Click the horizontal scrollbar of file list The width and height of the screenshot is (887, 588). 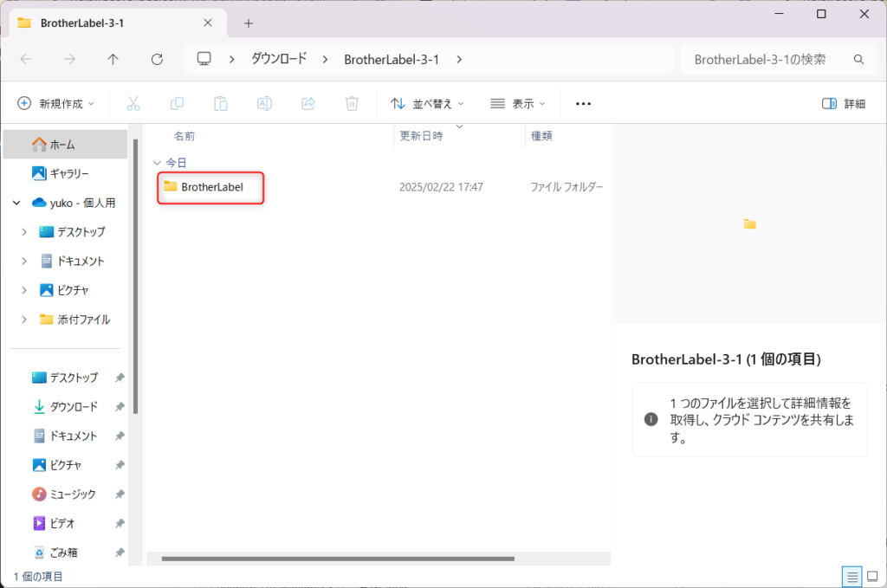pos(338,559)
